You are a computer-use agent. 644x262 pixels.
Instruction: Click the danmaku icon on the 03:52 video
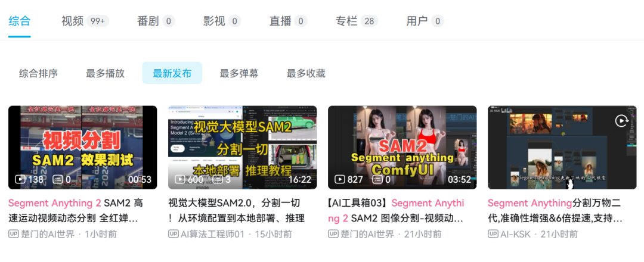click(377, 179)
